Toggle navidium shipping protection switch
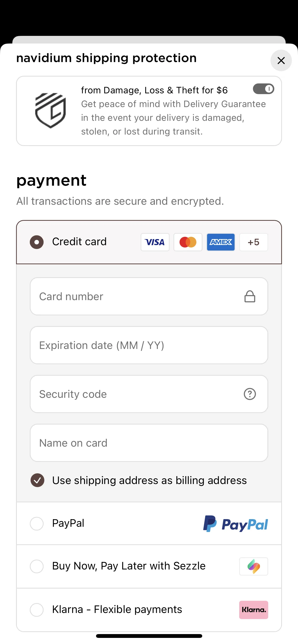This screenshot has width=298, height=644. tap(263, 89)
